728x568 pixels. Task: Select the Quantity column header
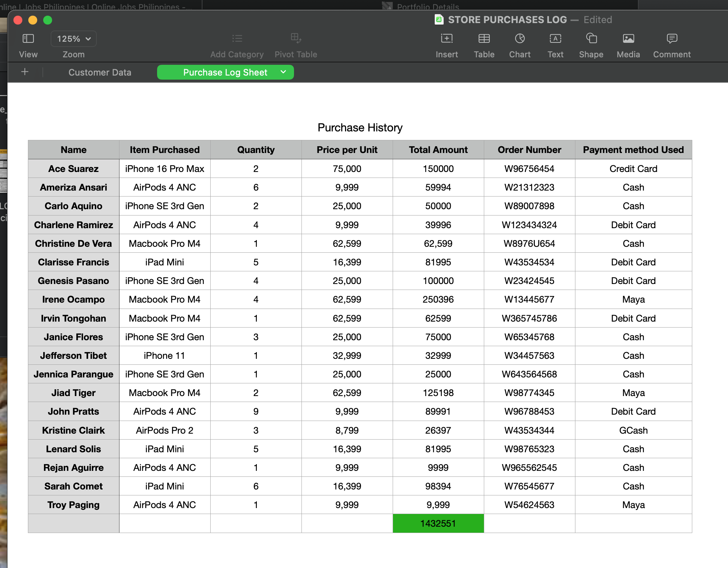[x=256, y=150]
